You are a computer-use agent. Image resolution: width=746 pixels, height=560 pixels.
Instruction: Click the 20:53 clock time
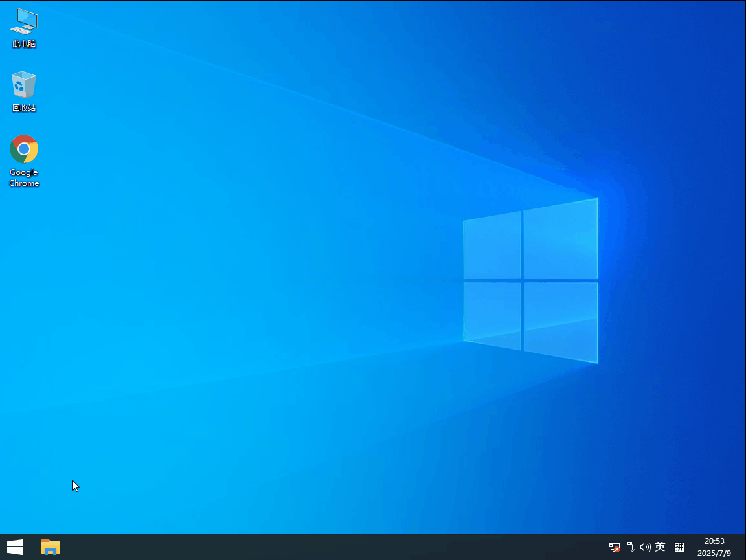point(714,541)
